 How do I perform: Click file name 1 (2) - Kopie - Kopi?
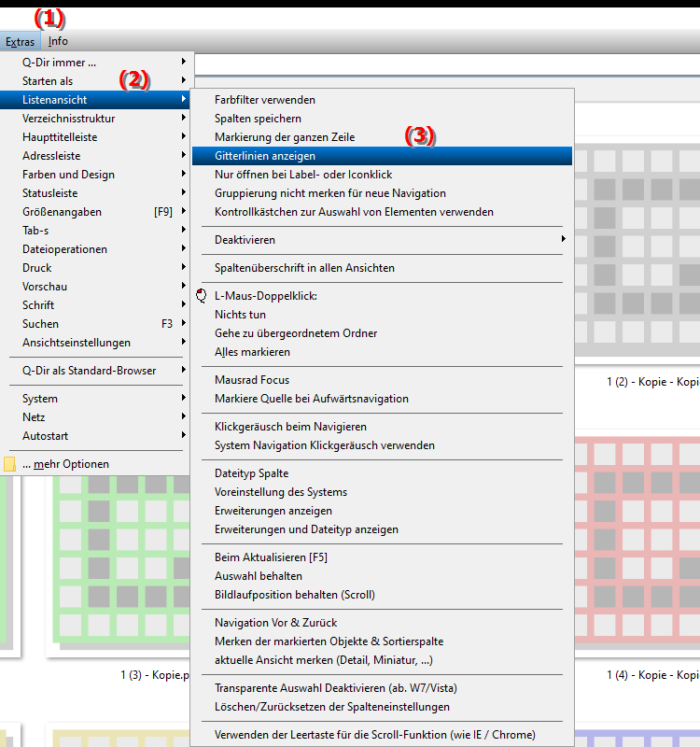[x=652, y=382]
